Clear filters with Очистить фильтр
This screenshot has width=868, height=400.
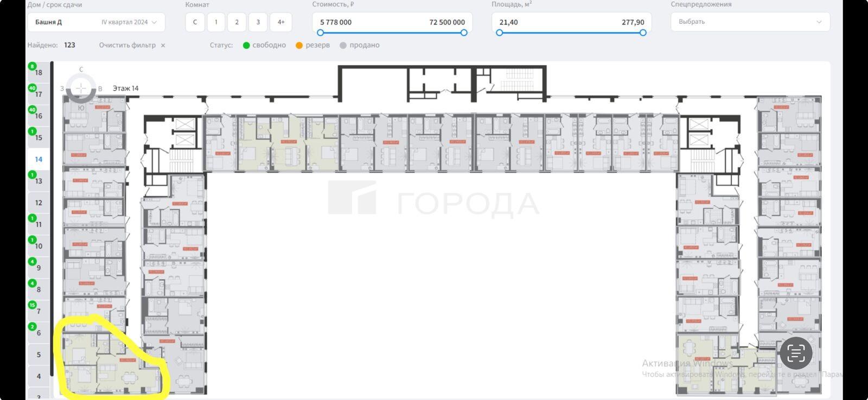coord(132,45)
